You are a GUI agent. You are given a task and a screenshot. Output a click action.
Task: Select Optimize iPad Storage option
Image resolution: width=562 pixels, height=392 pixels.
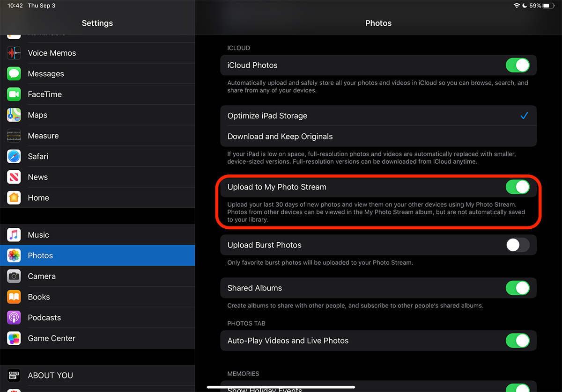coord(378,116)
